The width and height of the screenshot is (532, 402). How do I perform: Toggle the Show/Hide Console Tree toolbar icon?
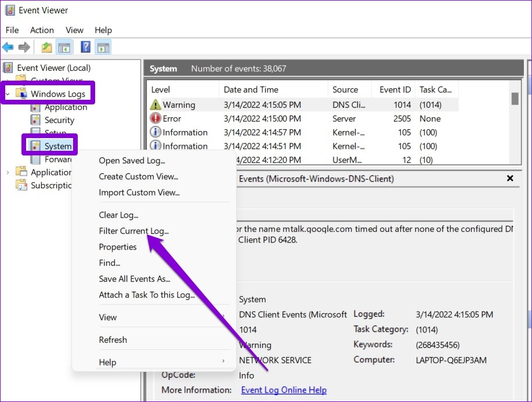(64, 48)
